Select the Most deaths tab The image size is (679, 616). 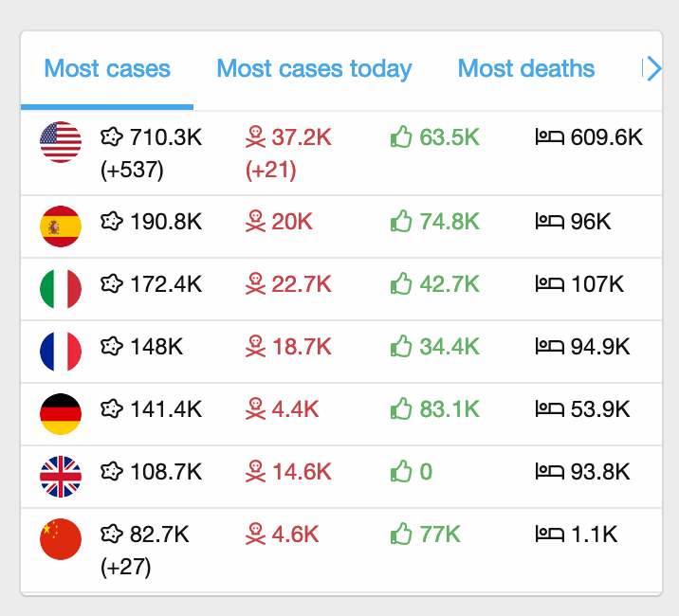click(526, 69)
